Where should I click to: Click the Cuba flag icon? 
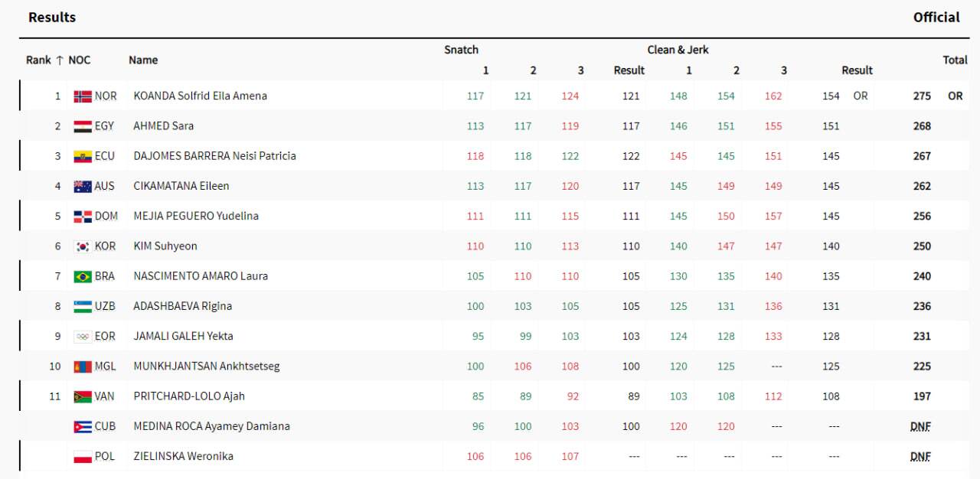point(83,426)
